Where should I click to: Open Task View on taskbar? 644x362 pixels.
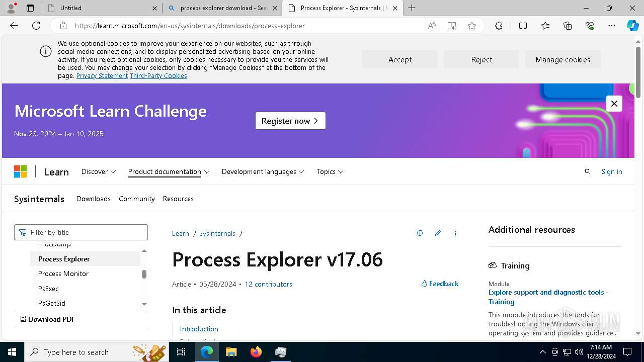[181, 352]
